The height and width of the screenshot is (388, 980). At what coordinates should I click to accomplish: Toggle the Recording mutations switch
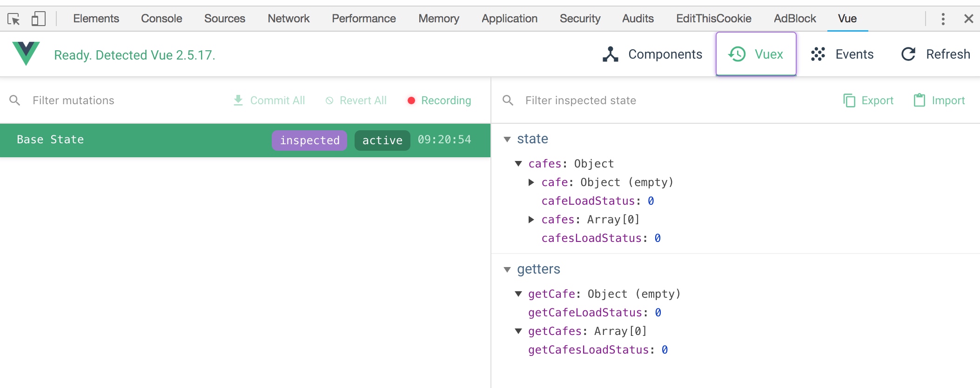(439, 100)
